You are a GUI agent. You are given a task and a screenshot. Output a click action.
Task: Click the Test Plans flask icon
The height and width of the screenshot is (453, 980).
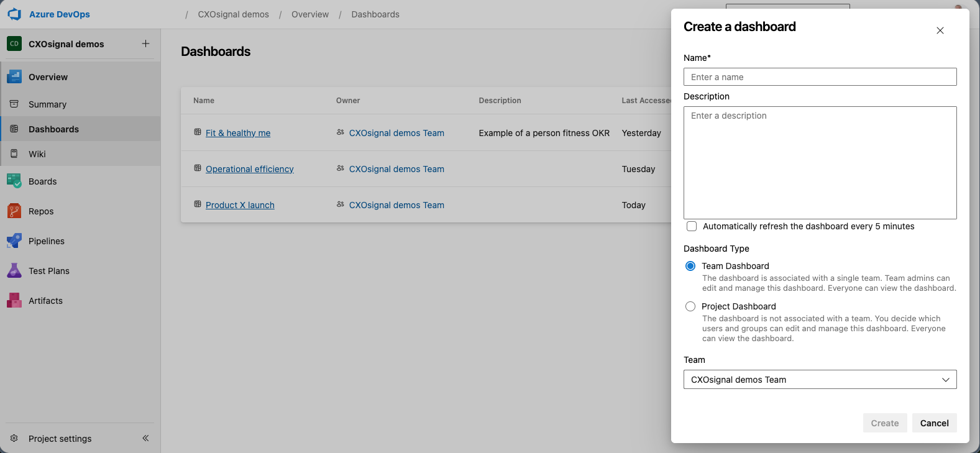click(14, 270)
